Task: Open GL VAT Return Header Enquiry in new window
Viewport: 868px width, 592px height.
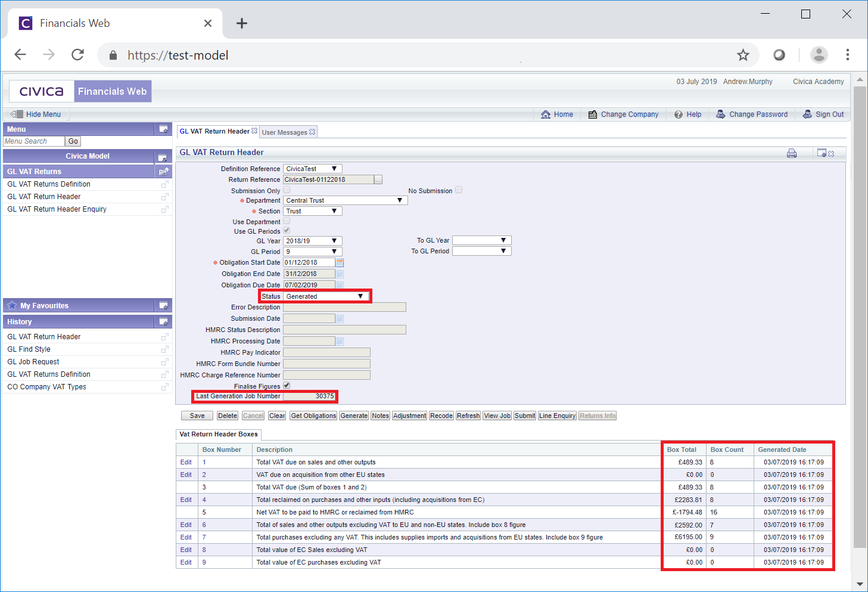Action: coord(165,209)
